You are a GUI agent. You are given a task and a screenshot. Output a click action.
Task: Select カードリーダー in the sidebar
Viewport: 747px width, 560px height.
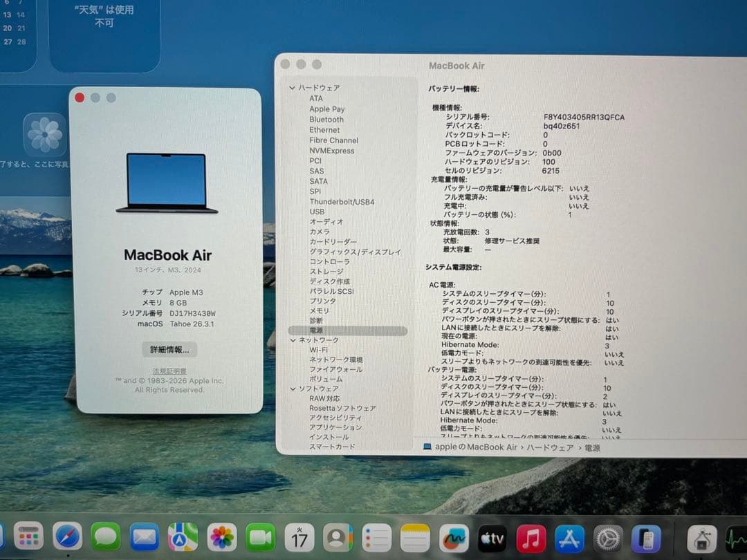pos(333,242)
